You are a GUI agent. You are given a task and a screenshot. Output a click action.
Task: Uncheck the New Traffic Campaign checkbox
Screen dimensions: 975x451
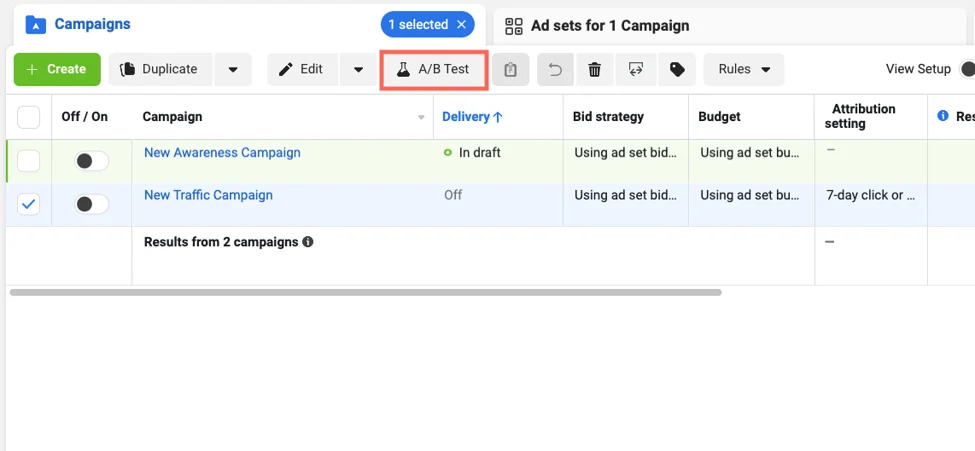29,204
